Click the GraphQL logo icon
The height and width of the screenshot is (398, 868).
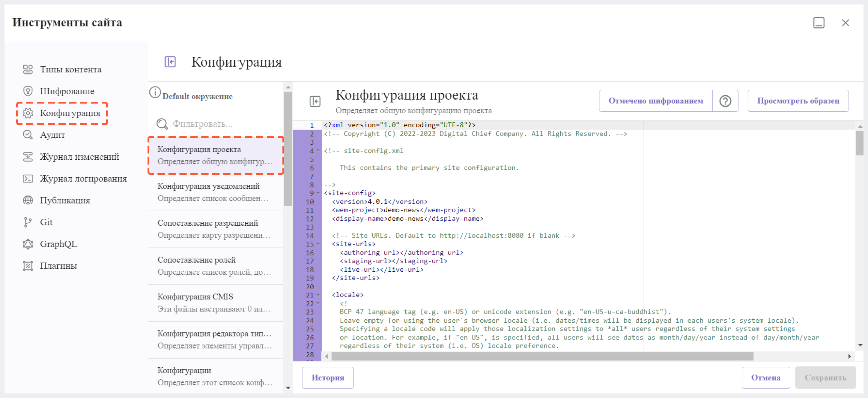[x=28, y=244]
